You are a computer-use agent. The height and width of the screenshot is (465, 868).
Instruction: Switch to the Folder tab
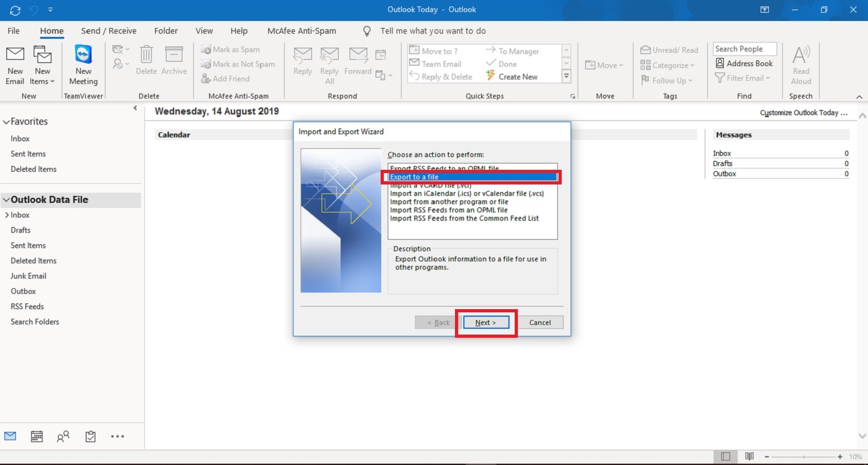pyautogui.click(x=166, y=31)
